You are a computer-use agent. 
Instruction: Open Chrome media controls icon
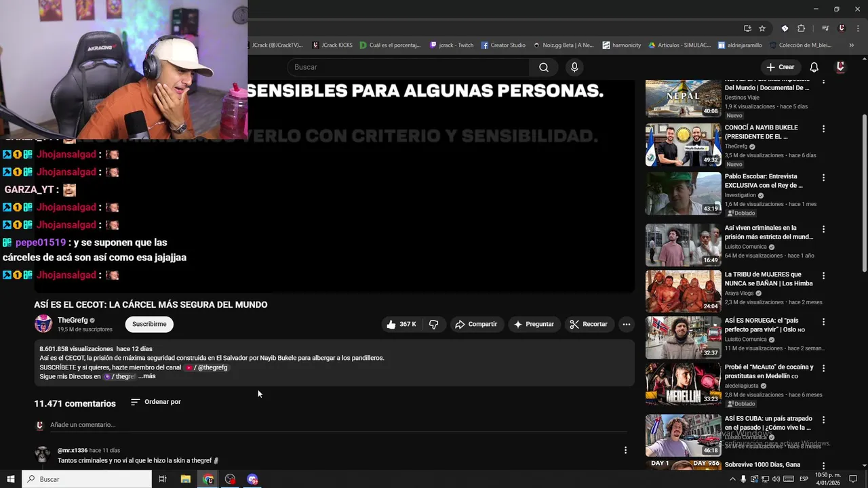825,28
